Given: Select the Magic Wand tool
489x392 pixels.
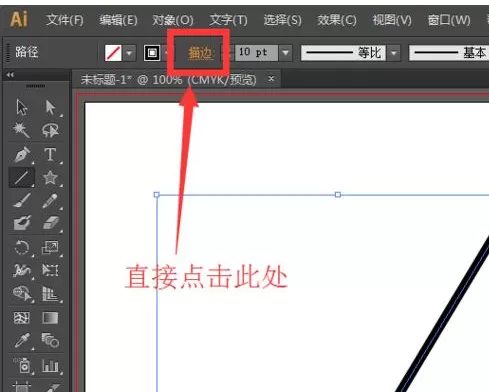Looking at the screenshot, I should coord(22,130).
